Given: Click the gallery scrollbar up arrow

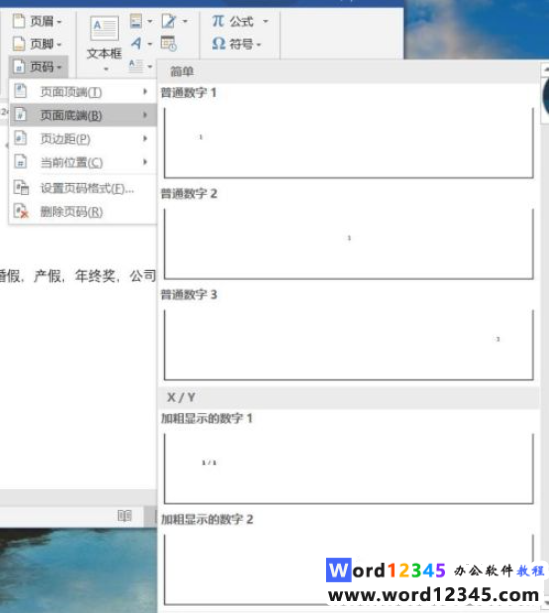Looking at the screenshot, I should coord(545,70).
